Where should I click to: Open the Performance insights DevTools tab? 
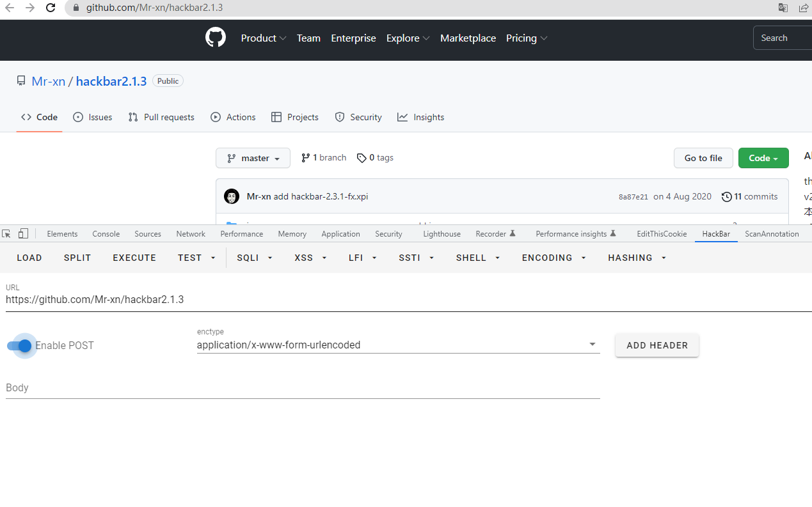pos(576,234)
